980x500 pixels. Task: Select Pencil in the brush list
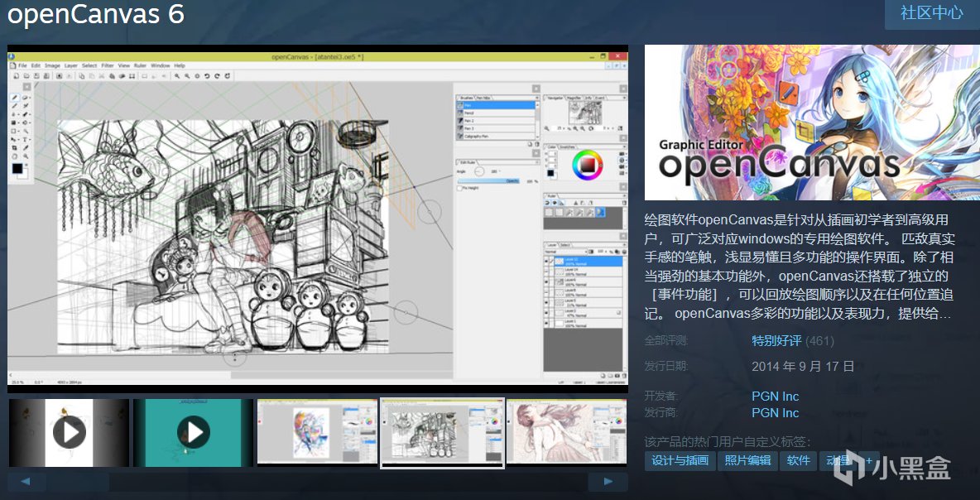coord(496,113)
